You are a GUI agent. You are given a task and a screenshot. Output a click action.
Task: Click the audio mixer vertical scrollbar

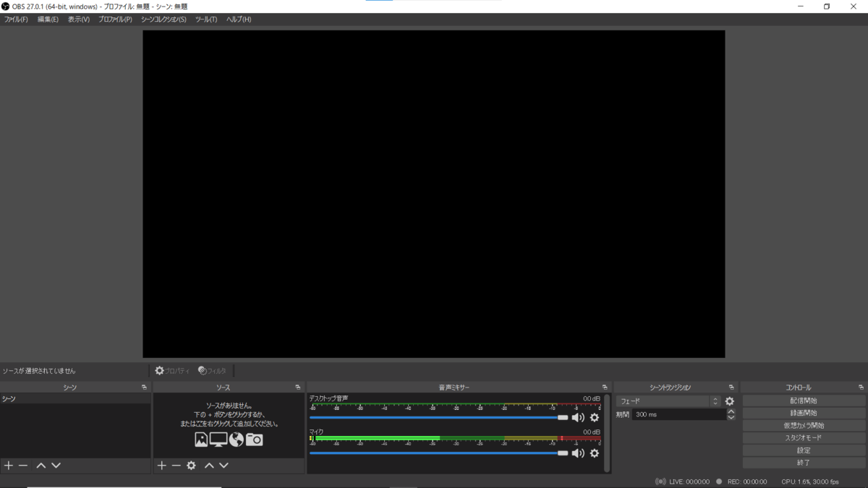(607, 433)
